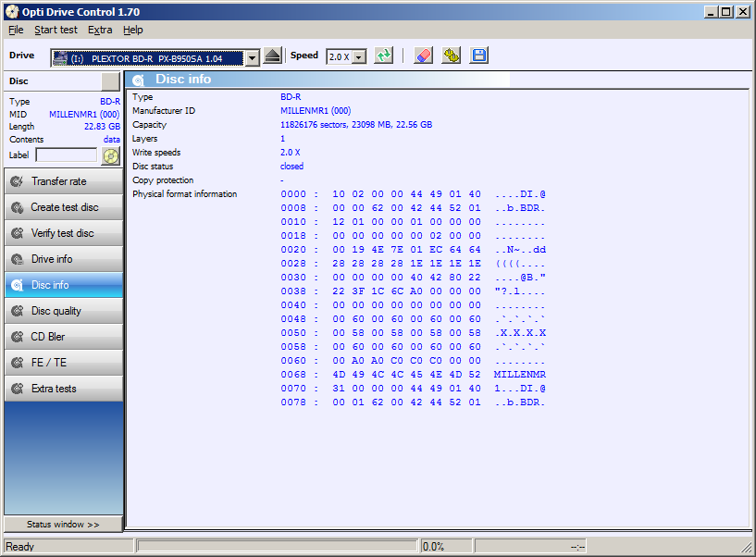Open the Create test disc panel
Viewport: 756px width, 557px height.
click(64, 207)
